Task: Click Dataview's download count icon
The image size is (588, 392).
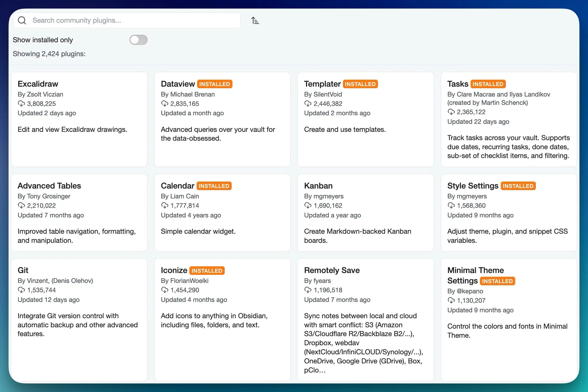Action: tap(165, 103)
